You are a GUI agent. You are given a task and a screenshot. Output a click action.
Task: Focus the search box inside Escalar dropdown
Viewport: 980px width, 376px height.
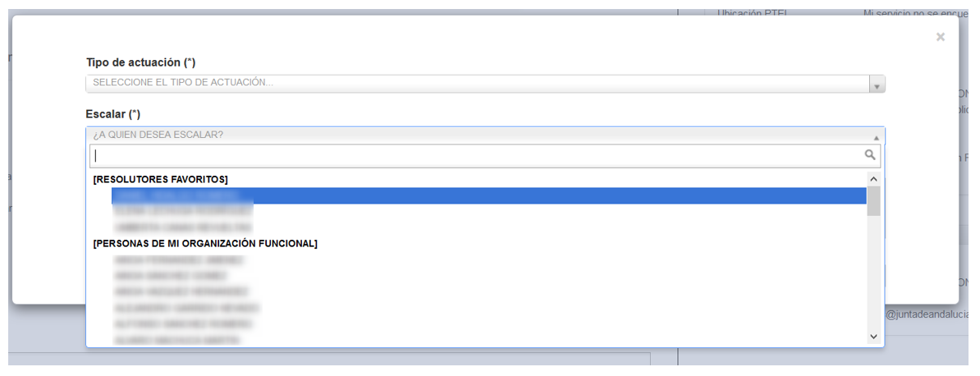pyautogui.click(x=485, y=156)
